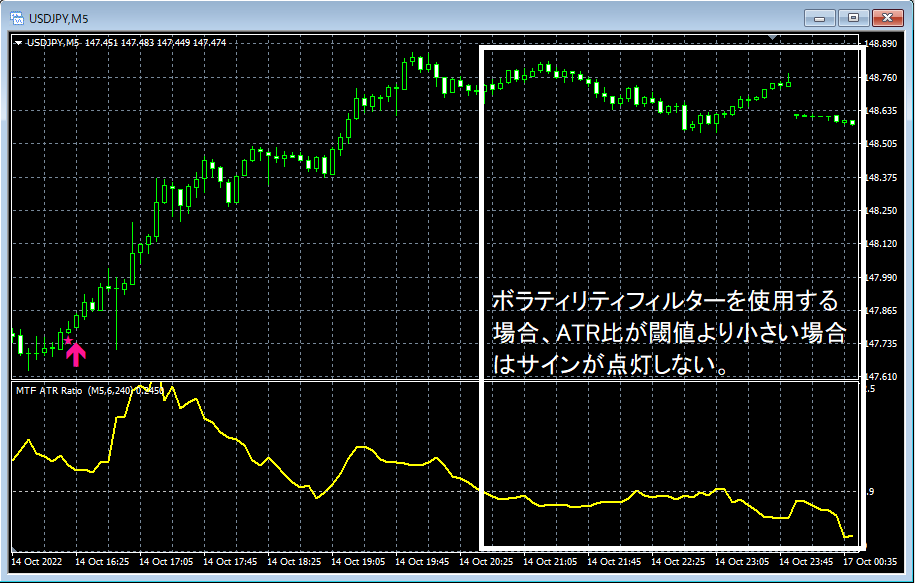The image size is (916, 583).
Task: Click the 147.990 price scale label
Action: (880, 277)
